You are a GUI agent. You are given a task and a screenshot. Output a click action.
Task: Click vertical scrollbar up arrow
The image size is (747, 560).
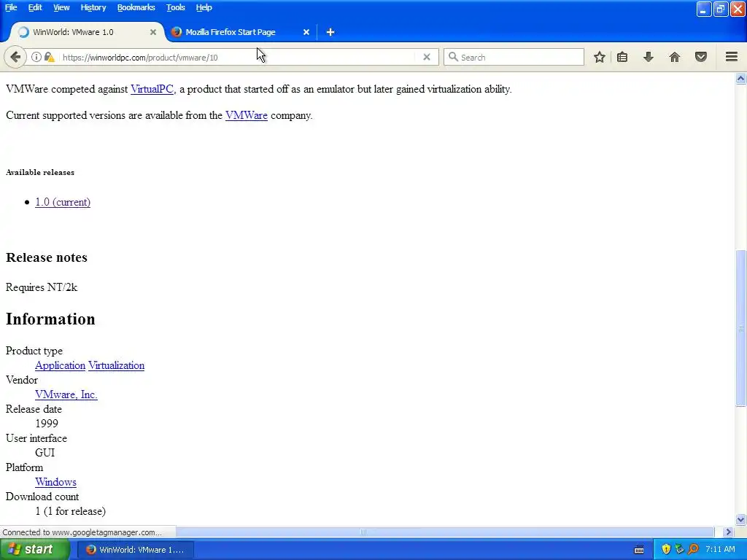pyautogui.click(x=741, y=79)
